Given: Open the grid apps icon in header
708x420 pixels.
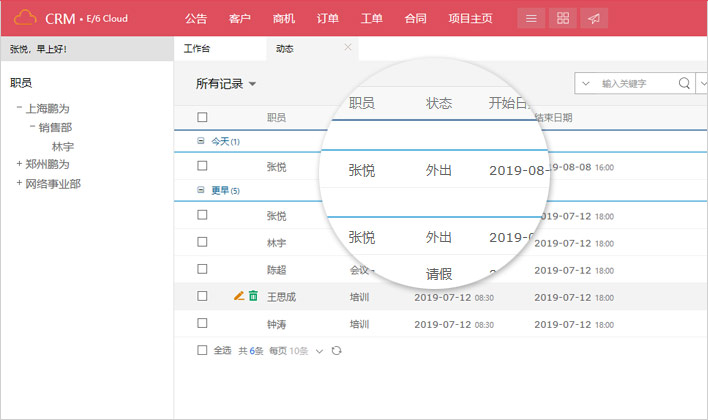Looking at the screenshot, I should [563, 18].
